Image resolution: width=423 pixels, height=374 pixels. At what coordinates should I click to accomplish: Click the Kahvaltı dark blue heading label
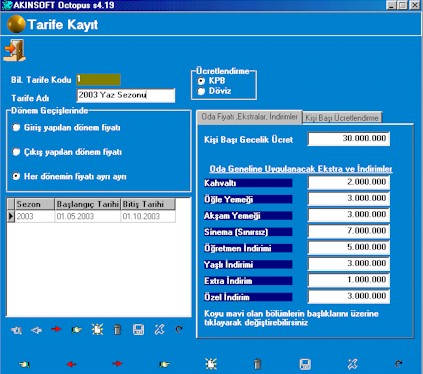pyautogui.click(x=248, y=183)
